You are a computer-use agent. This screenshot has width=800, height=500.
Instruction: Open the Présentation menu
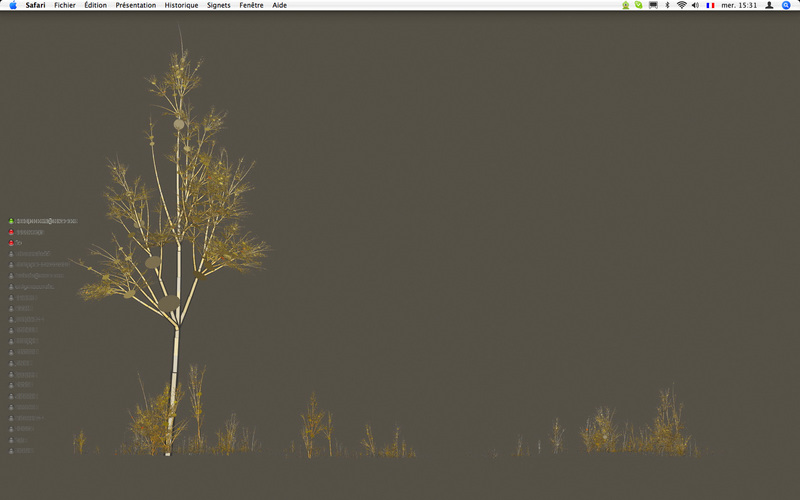click(135, 5)
